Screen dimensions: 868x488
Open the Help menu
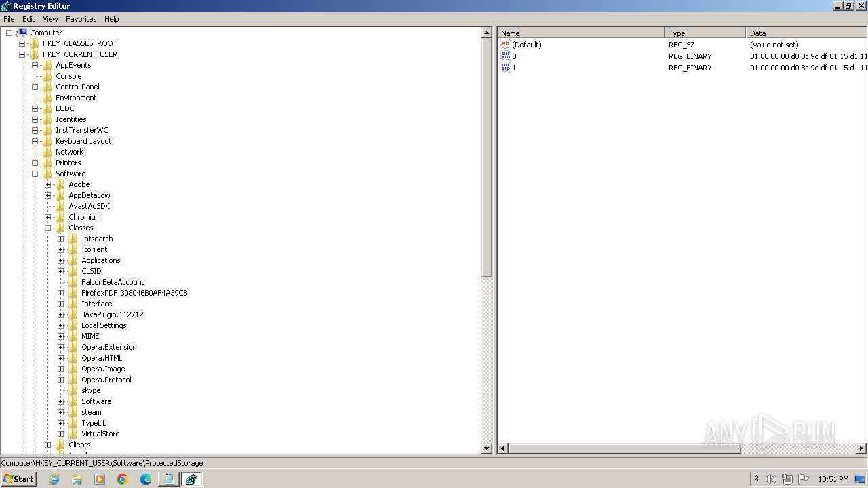point(112,19)
